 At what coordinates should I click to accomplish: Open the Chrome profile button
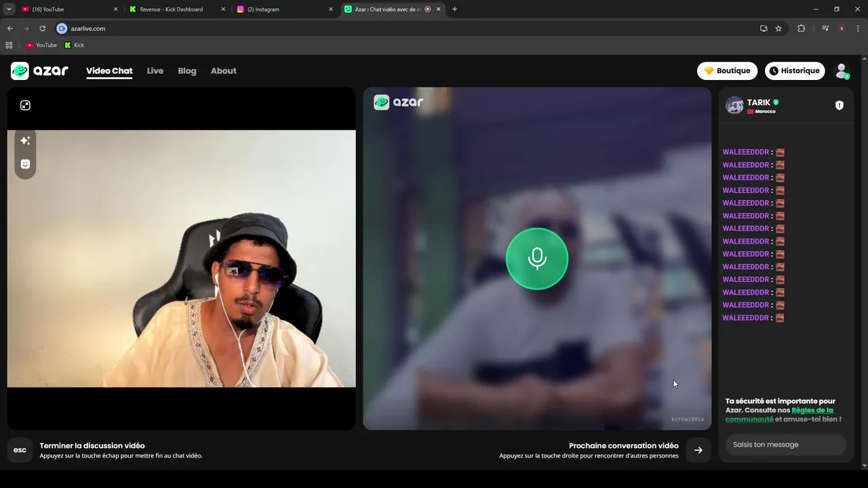842,28
